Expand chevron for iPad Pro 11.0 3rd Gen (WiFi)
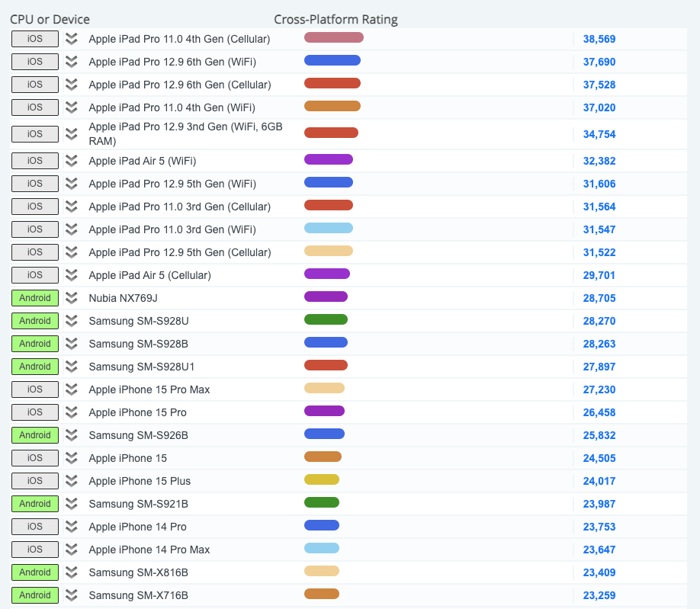This screenshot has width=700, height=609. pyautogui.click(x=72, y=229)
